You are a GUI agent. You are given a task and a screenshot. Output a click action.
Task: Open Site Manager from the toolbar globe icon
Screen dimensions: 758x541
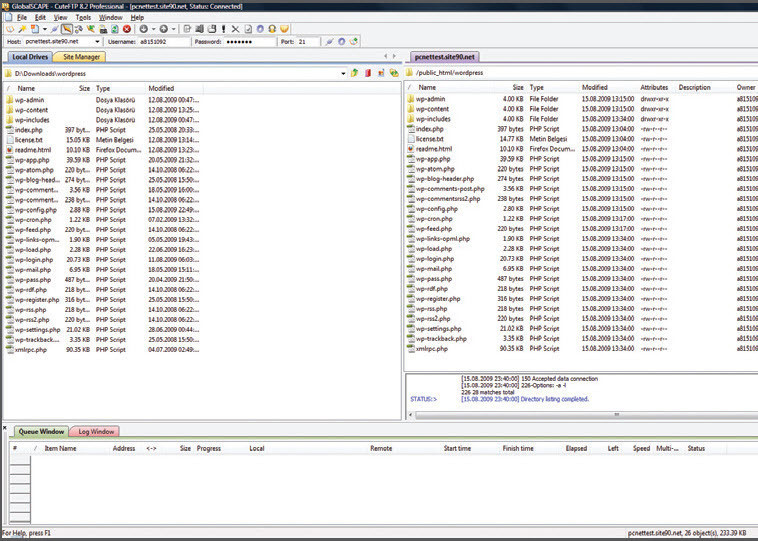click(x=10, y=29)
